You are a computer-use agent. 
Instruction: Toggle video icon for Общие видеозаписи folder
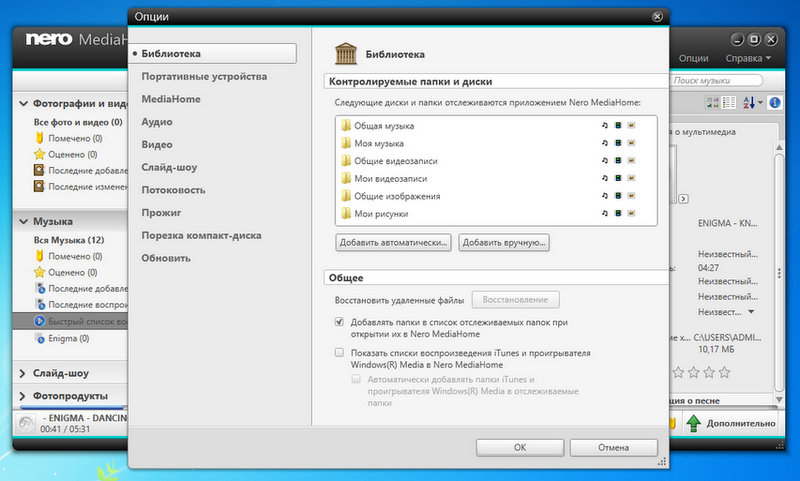(x=618, y=161)
